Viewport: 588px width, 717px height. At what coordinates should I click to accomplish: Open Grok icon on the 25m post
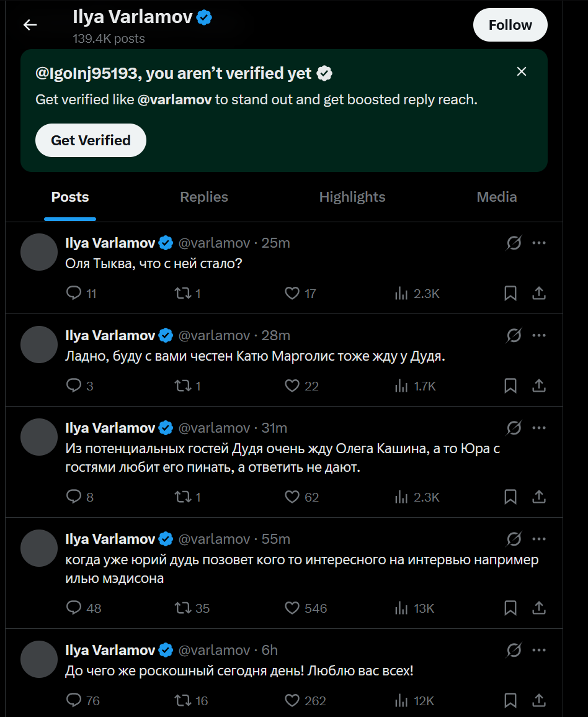pyautogui.click(x=514, y=243)
